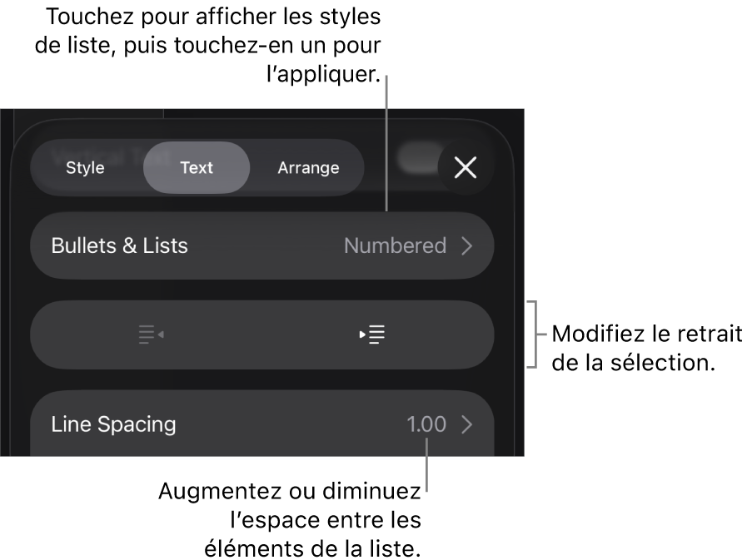This screenshot has width=747, height=560.
Task: Choose Arrange in the segmented control
Action: click(308, 167)
